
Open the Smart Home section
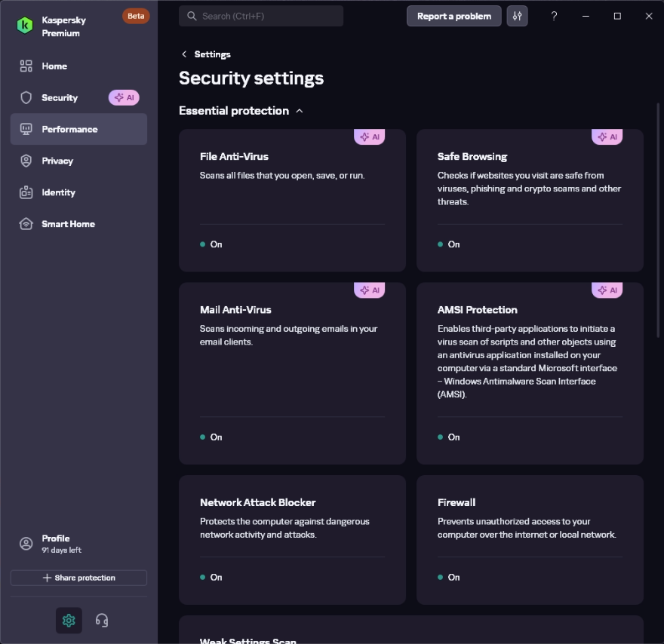78,224
